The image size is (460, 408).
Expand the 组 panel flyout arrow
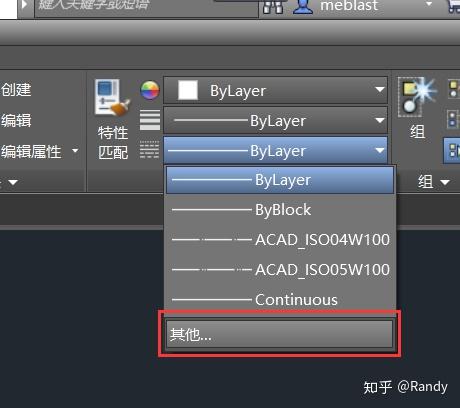pyautogui.click(x=445, y=182)
